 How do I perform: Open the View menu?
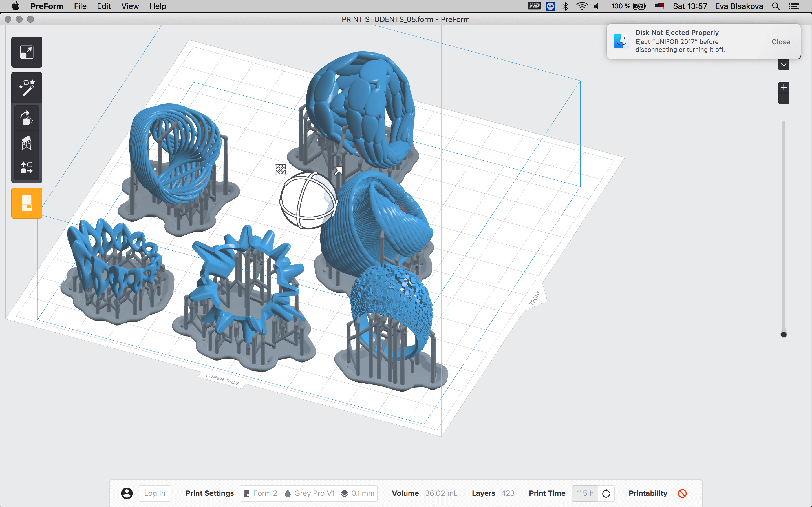[130, 6]
